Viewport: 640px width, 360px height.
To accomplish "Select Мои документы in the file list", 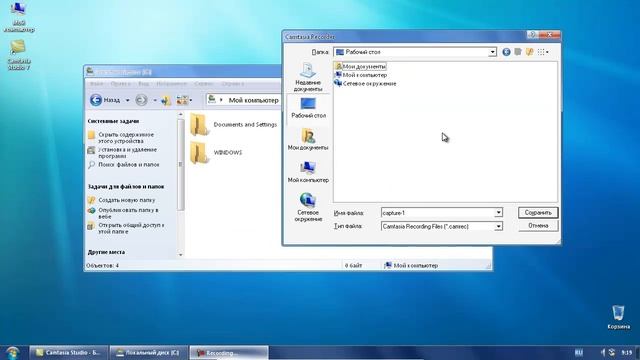I will pyautogui.click(x=360, y=66).
